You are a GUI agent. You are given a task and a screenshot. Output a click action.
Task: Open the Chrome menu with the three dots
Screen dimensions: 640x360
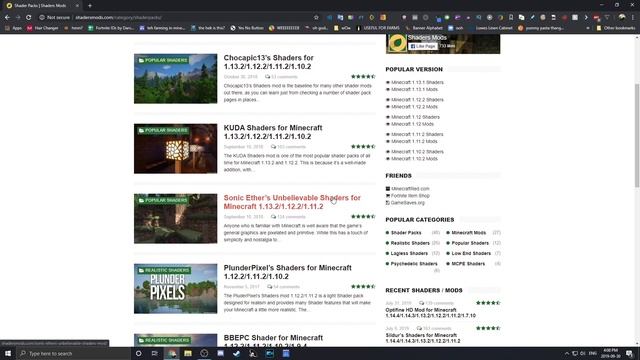pyautogui.click(x=633, y=18)
